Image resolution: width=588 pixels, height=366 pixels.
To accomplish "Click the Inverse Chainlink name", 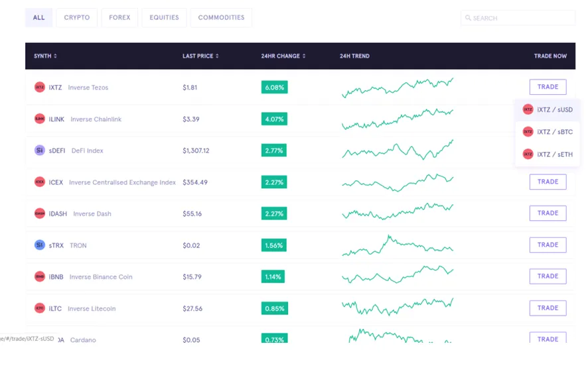I will tap(96, 119).
